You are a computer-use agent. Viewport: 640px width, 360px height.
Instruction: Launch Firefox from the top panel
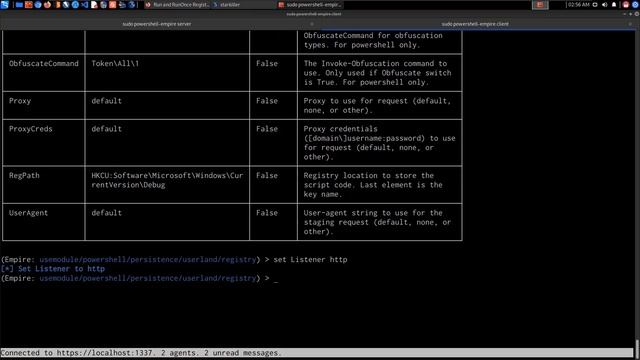[x=47, y=5]
